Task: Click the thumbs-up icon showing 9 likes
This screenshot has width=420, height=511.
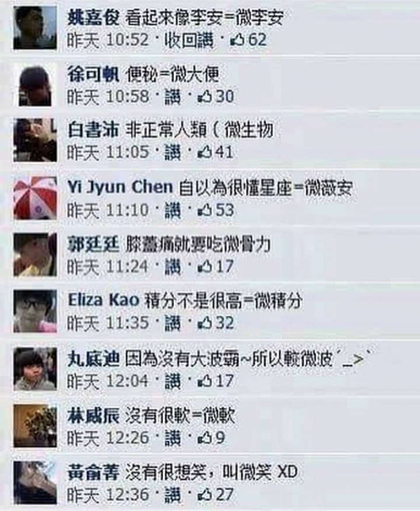Action: click(205, 437)
